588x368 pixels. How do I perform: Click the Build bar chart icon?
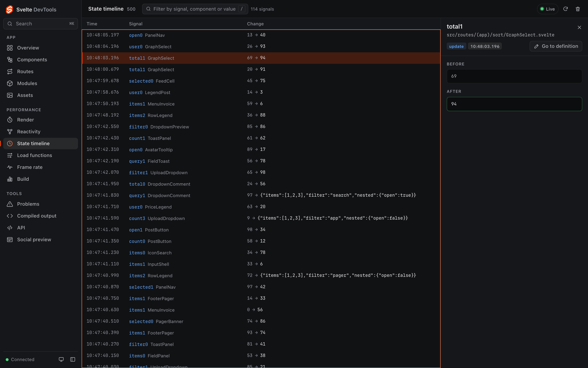tap(10, 179)
